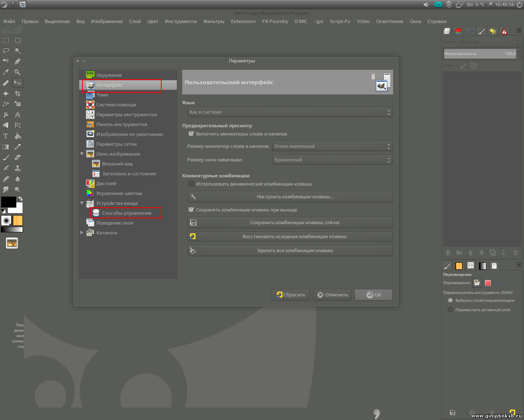Open the Слой menu

tap(135, 21)
